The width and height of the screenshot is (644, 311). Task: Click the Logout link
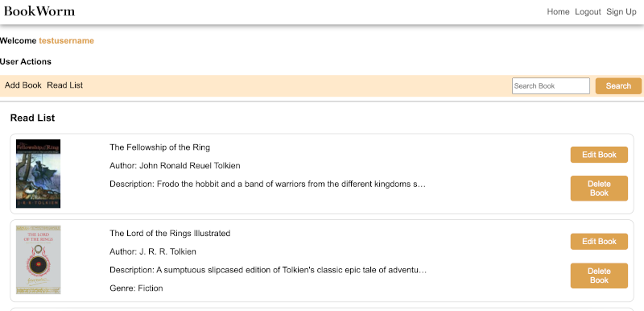pos(588,12)
